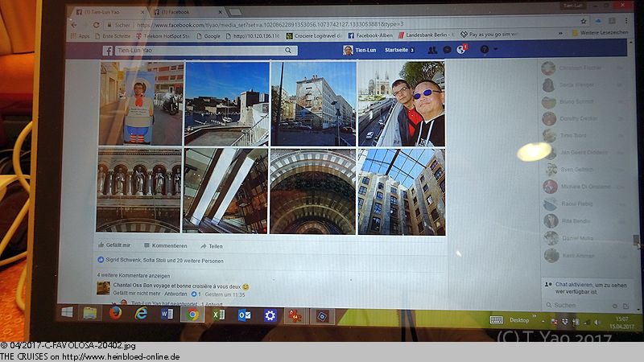
Task: Open new chat window icon beside chat gear
Action: click(x=626, y=306)
